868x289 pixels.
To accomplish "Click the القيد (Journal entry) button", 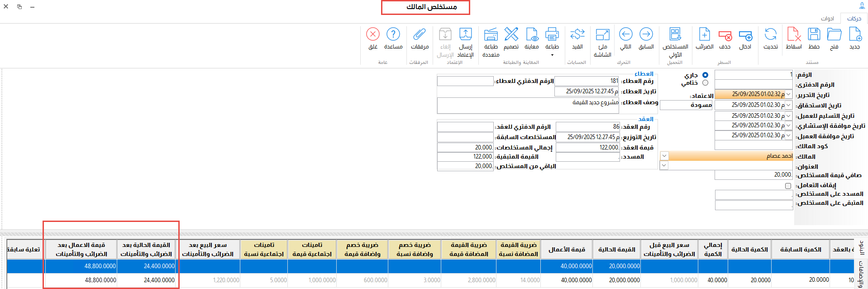I will [577, 38].
